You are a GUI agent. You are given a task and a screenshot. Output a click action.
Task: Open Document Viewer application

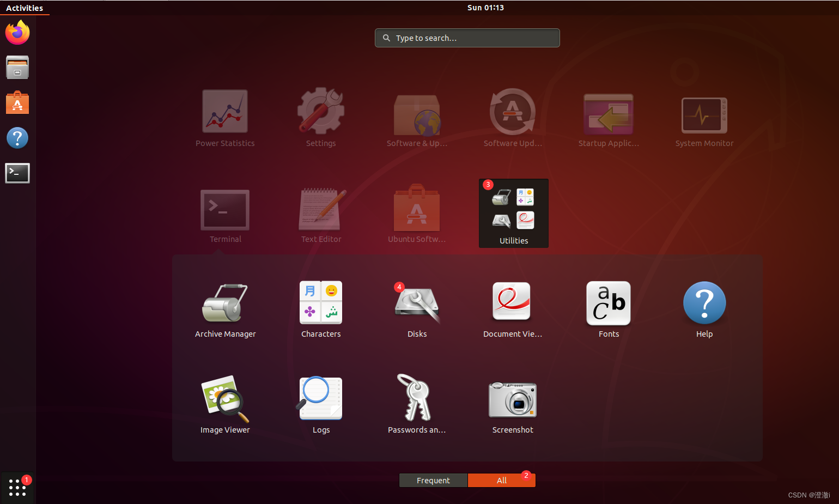(x=513, y=311)
